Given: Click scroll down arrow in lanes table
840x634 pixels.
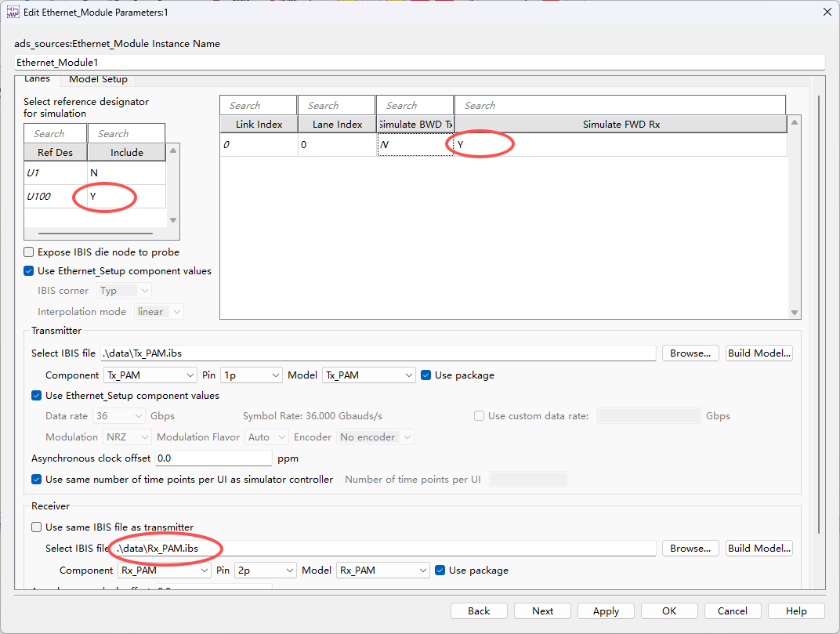Looking at the screenshot, I should tap(795, 313).
